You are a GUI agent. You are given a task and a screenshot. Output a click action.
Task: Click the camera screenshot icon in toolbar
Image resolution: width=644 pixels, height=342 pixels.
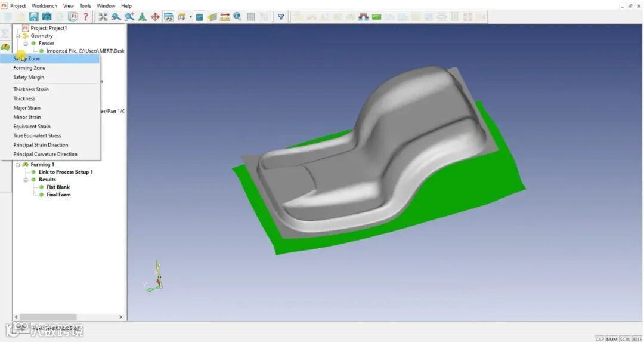click(47, 17)
